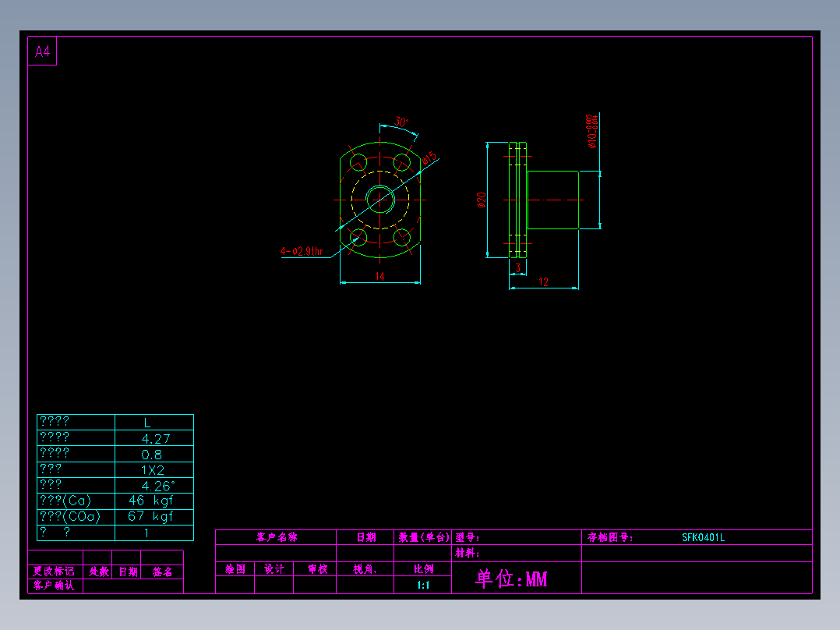Select the 12 length dimension
Image resolution: width=840 pixels, height=630 pixels.
pyautogui.click(x=543, y=282)
